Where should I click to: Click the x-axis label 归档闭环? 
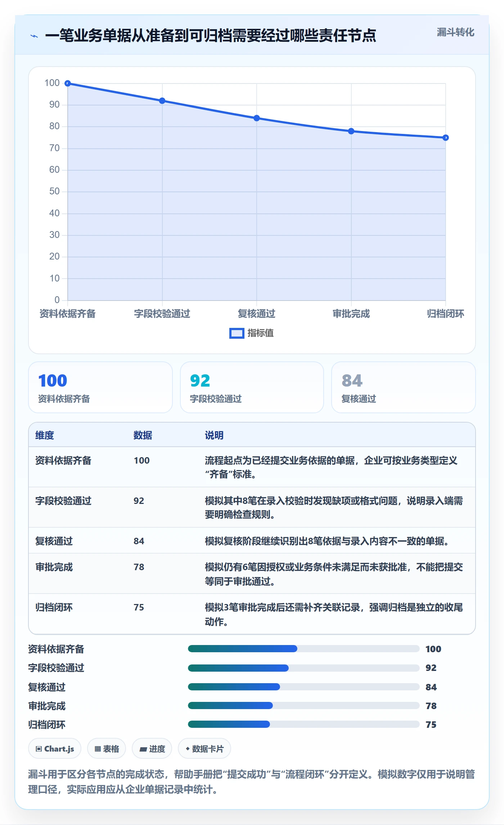446,314
